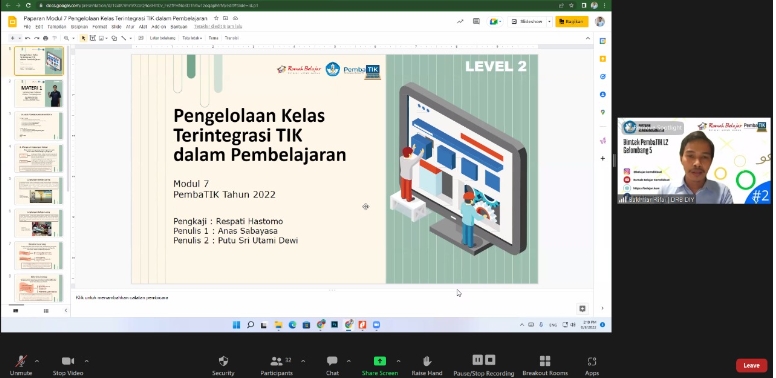Open the Participants panel
776x378 pixels.
coord(277,365)
